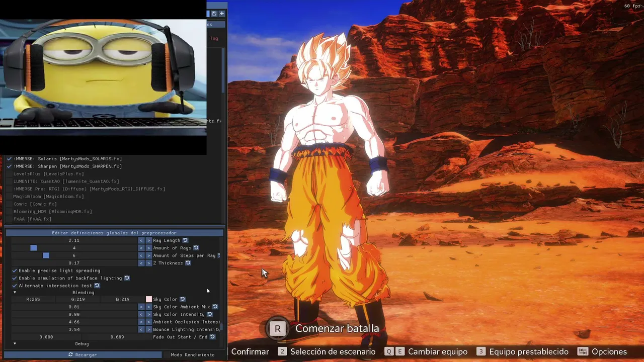Click the 3 key icon for Equipo prestablecido
The height and width of the screenshot is (362, 644).
tap(481, 351)
